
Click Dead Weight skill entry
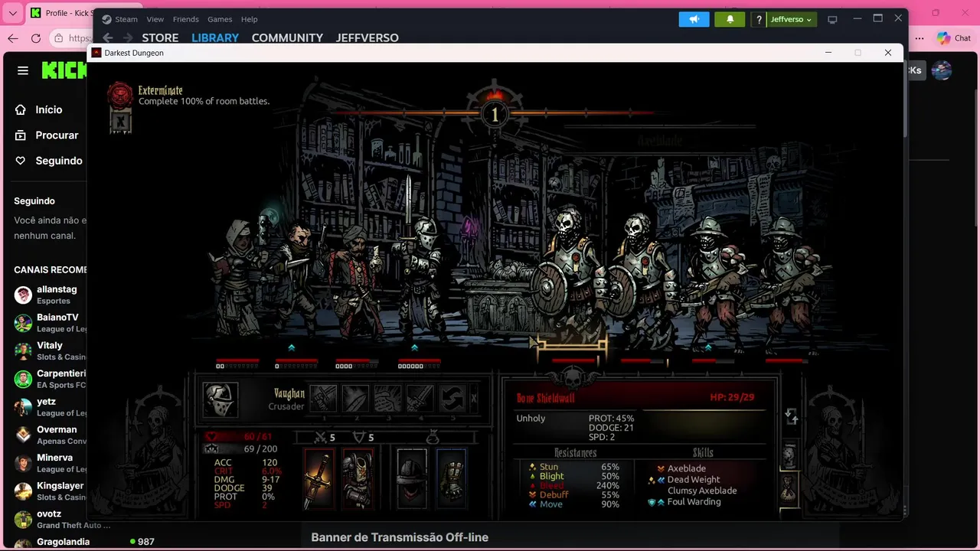tap(683, 480)
